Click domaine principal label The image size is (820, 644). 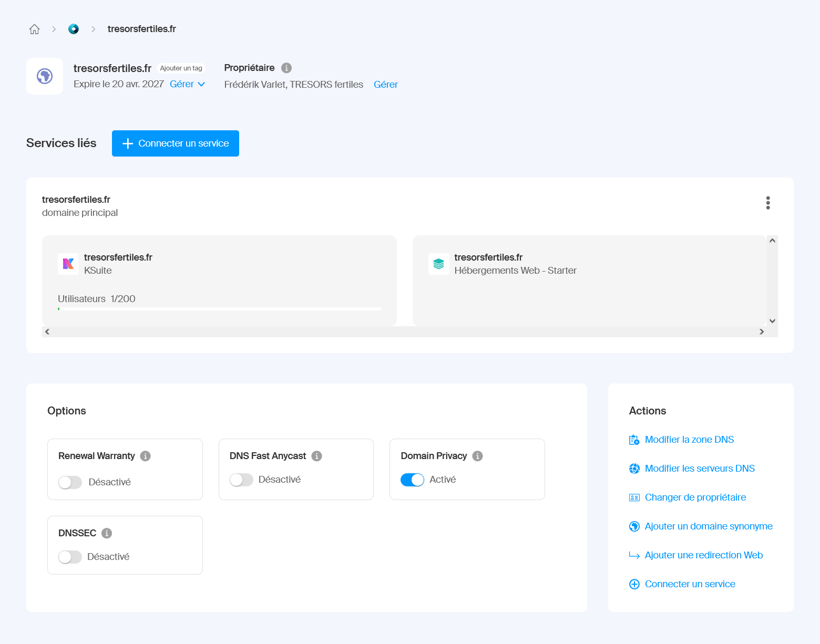point(80,213)
